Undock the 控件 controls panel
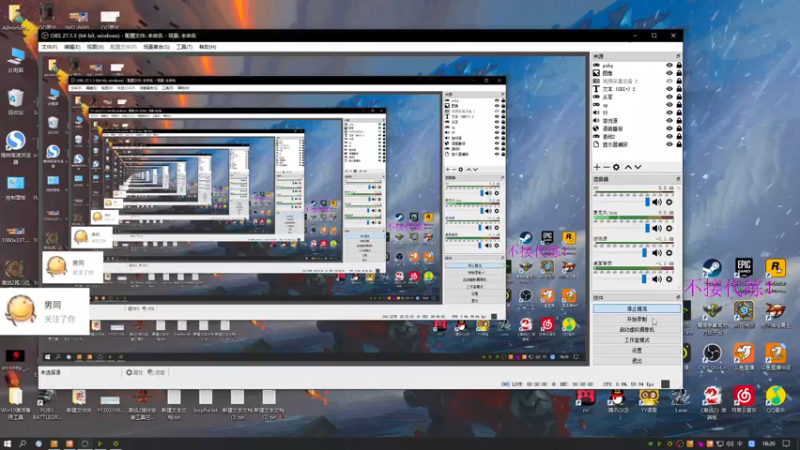The height and width of the screenshot is (450, 800). [678, 297]
